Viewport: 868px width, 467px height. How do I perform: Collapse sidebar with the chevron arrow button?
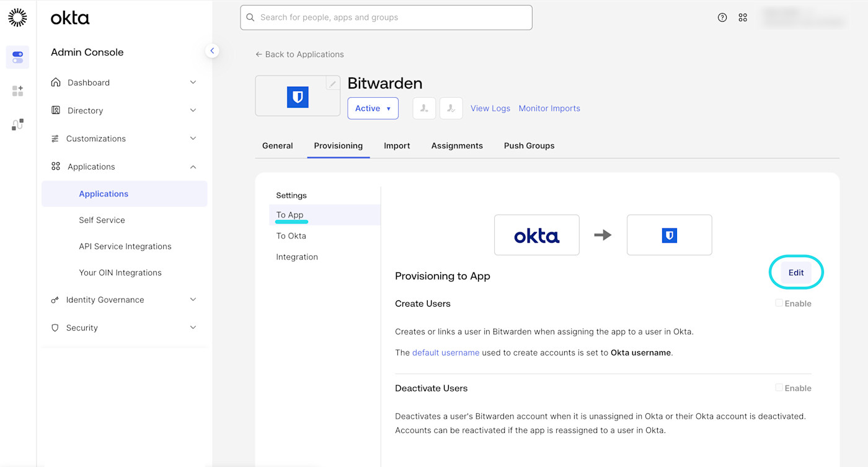tap(212, 51)
